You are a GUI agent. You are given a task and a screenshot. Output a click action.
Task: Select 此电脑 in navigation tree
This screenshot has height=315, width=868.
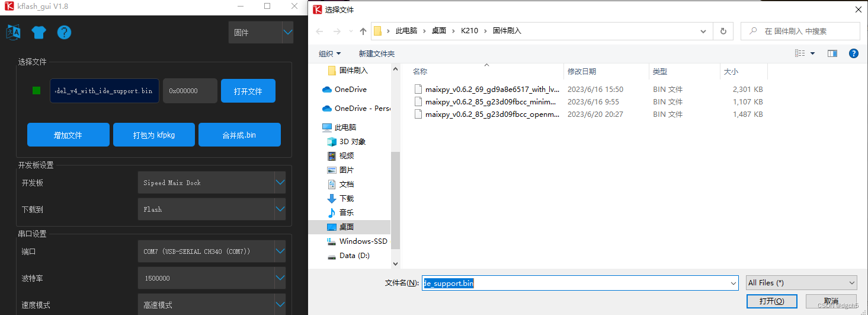(x=338, y=127)
